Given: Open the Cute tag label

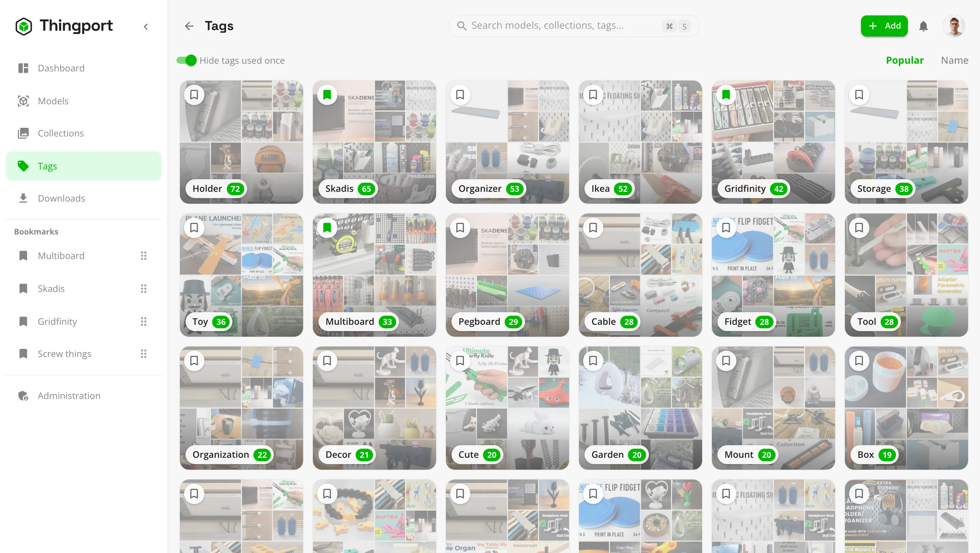Looking at the screenshot, I should tap(478, 455).
